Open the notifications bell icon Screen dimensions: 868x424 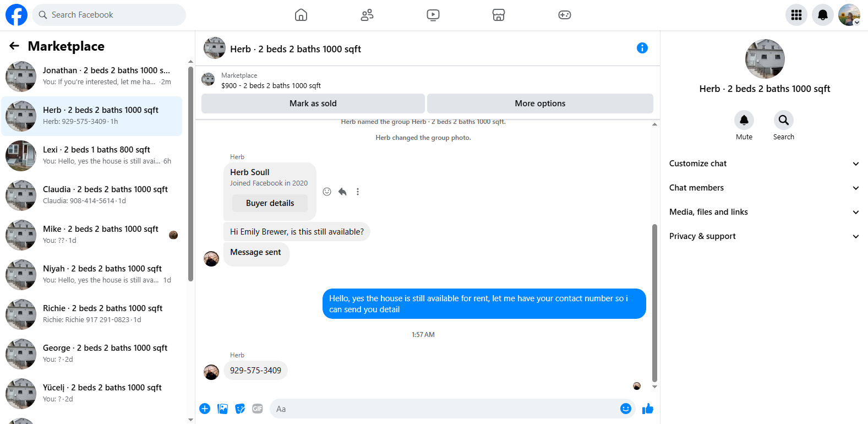(823, 15)
